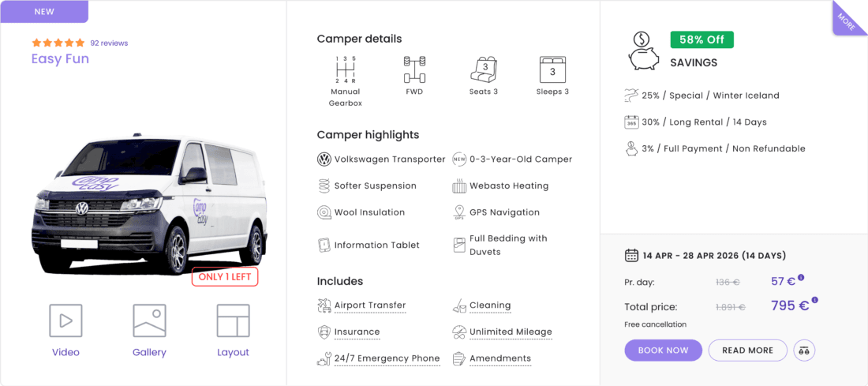Viewport: 868px width, 386px height.
Task: Click BOOK NOW button
Action: click(x=663, y=350)
